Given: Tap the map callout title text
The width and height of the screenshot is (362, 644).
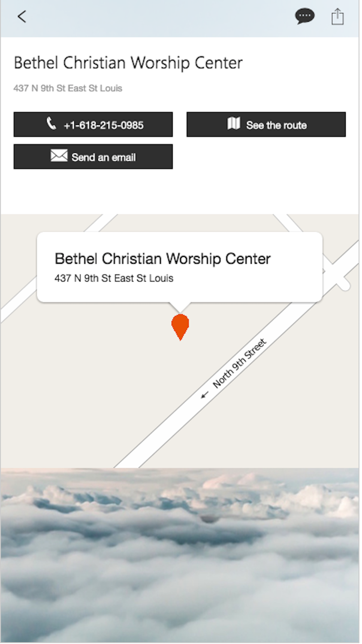Looking at the screenshot, I should (x=163, y=259).
